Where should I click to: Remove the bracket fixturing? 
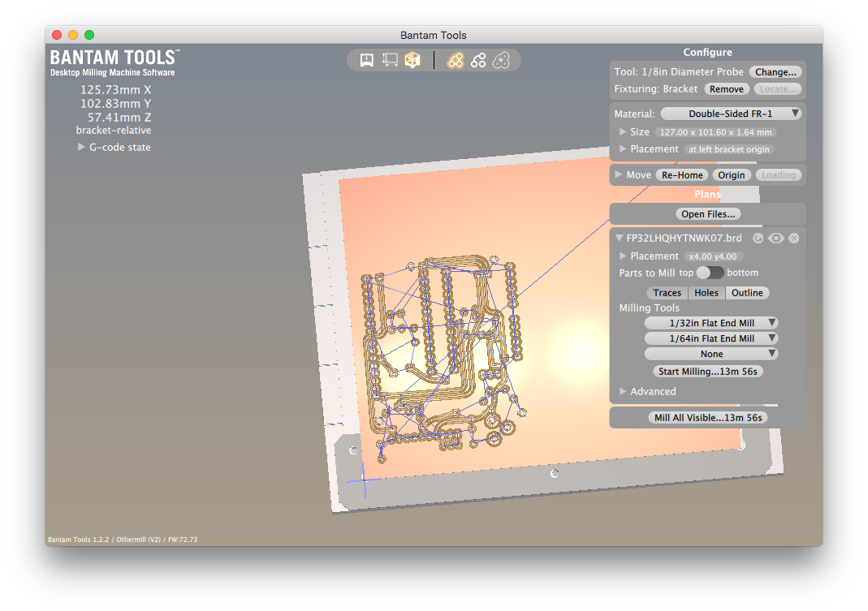[x=727, y=89]
